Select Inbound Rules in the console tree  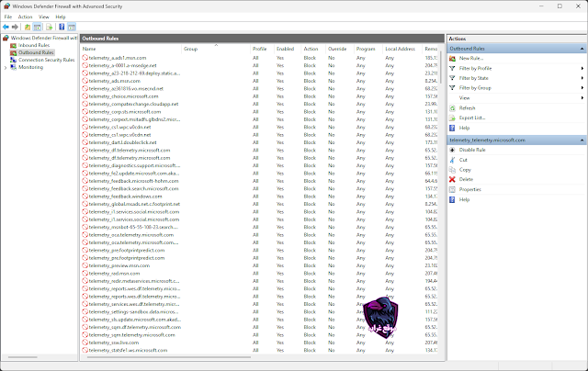[34, 45]
